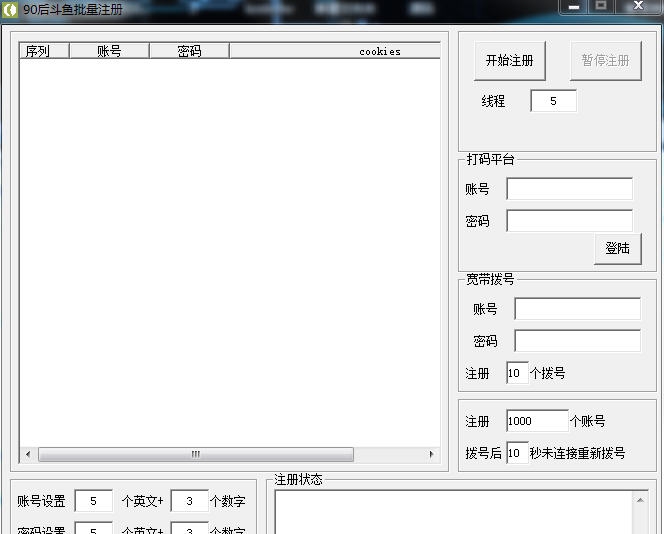Edit the registrations-per-dial field showing 10
Screen dimensions: 664x534
pyautogui.click(x=517, y=373)
